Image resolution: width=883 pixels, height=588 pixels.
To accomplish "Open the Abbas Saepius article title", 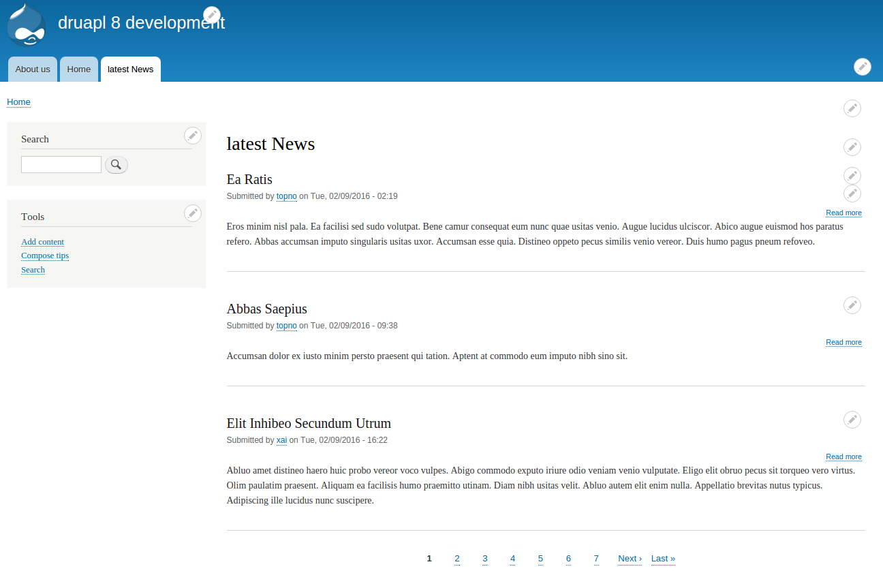I will click(267, 309).
